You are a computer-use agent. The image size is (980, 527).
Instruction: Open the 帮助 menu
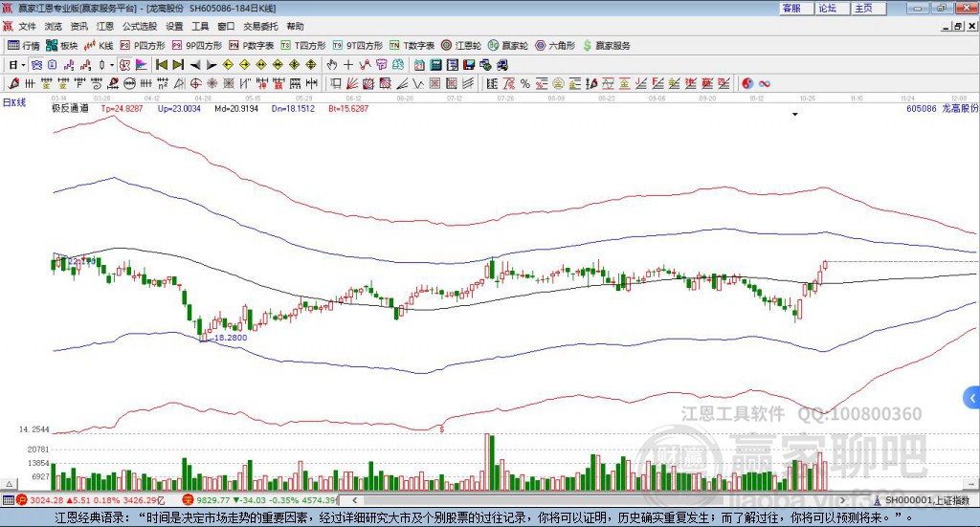click(295, 26)
